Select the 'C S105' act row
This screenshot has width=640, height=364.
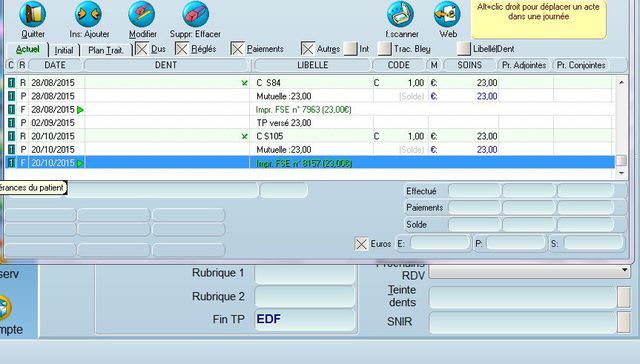tap(310, 136)
